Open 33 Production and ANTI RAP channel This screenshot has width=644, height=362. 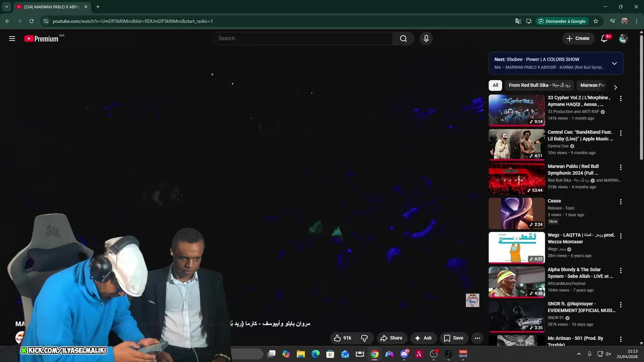573,112
